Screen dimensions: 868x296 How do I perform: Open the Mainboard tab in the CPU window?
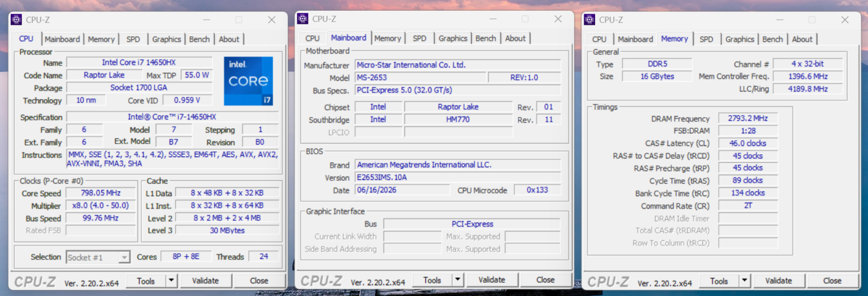(62, 39)
